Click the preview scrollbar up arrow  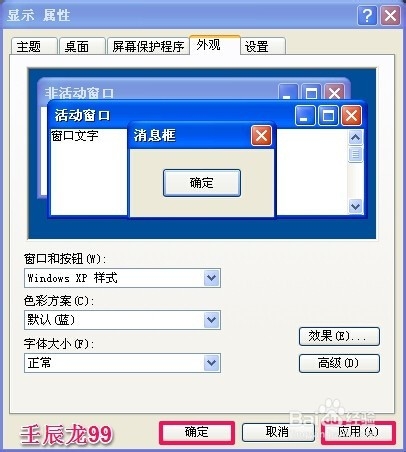355,137
